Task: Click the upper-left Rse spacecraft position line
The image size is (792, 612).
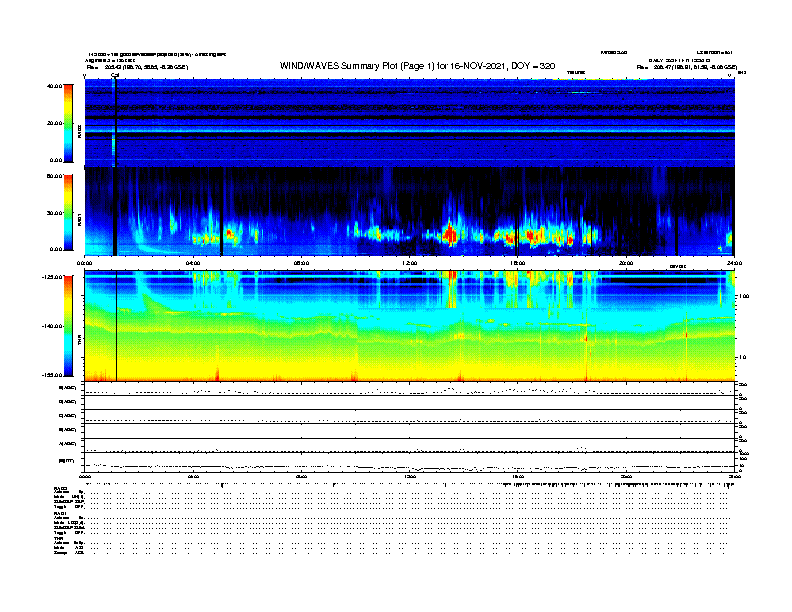Action: 137,67
